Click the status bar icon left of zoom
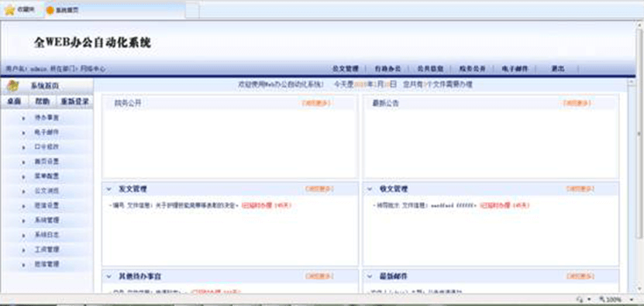Viewport: 644px width, 306px height. [580, 300]
